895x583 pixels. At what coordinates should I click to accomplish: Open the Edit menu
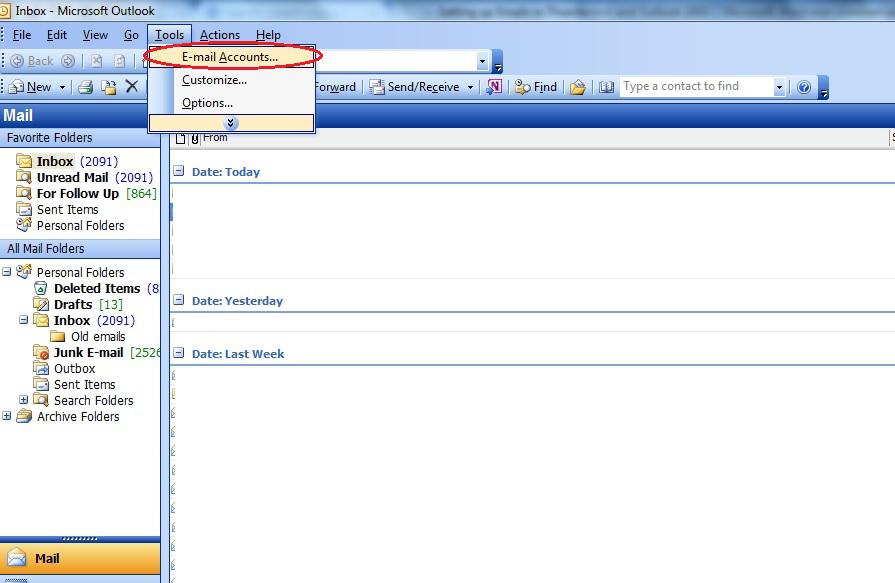click(57, 35)
